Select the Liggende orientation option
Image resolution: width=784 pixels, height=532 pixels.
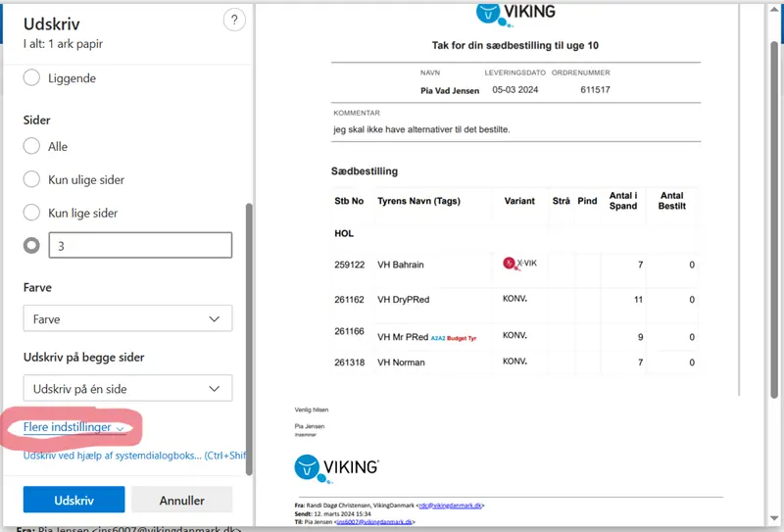click(32, 78)
